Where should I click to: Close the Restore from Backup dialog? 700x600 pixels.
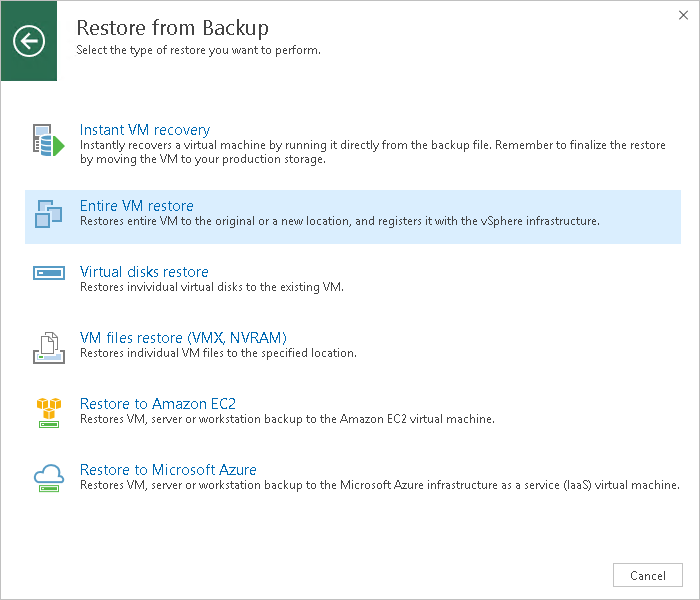click(682, 15)
